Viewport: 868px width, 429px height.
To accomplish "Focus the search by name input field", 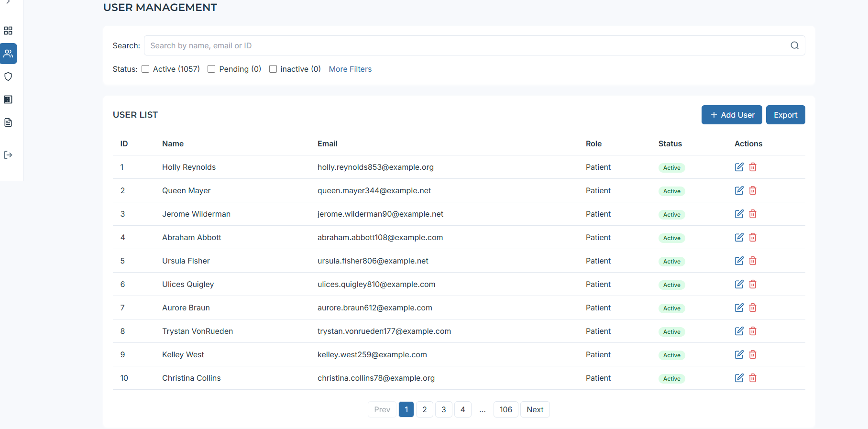I will (x=464, y=45).
